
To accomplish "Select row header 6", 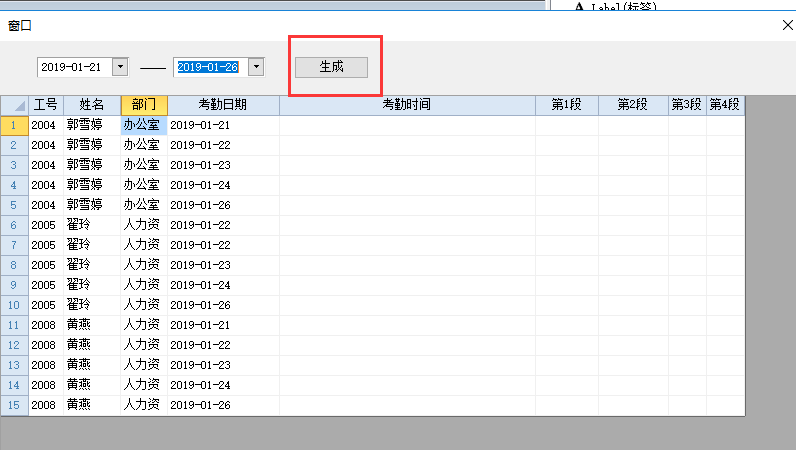I will 14,225.
